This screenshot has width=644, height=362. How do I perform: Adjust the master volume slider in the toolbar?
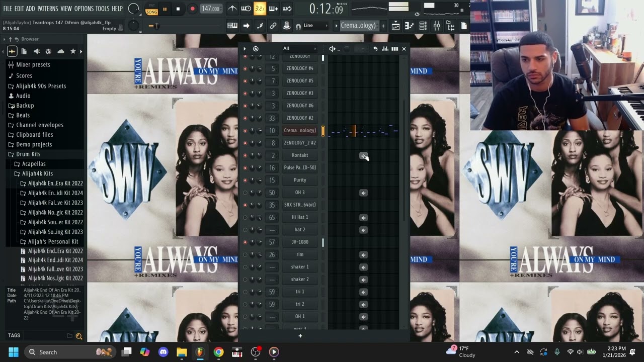pos(156,26)
